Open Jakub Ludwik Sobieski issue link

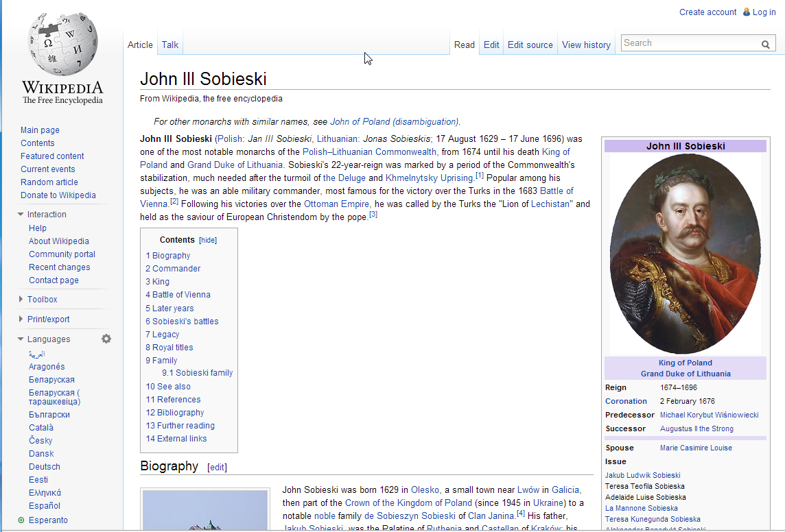pos(642,475)
